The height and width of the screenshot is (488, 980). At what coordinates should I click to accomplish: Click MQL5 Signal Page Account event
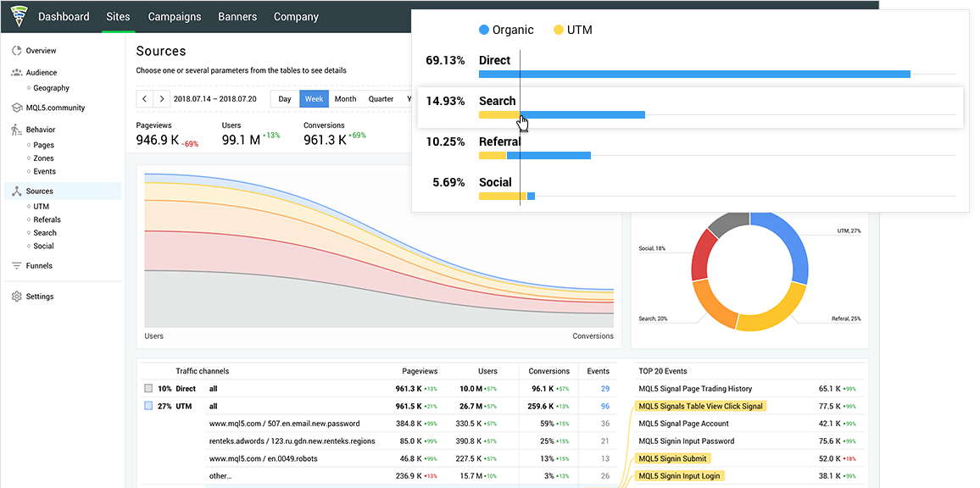(684, 424)
